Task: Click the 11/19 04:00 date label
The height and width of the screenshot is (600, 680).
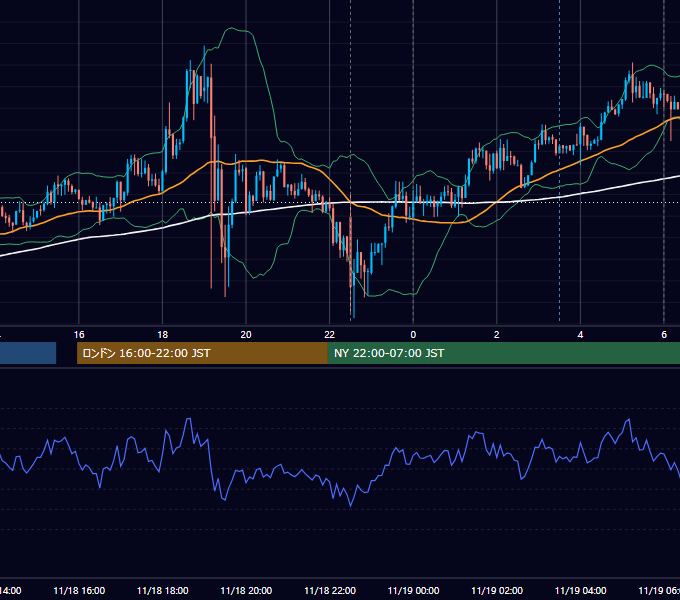Action: (x=580, y=590)
